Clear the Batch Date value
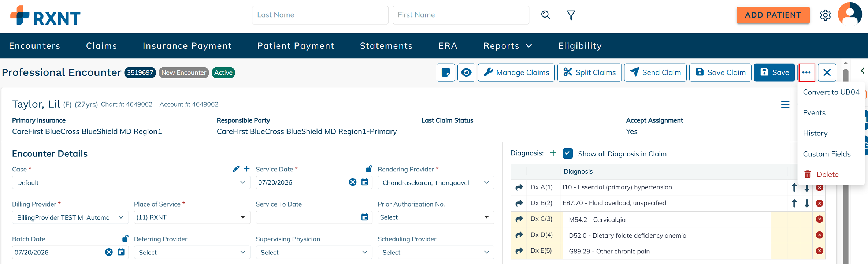The image size is (868, 264). coord(109,252)
